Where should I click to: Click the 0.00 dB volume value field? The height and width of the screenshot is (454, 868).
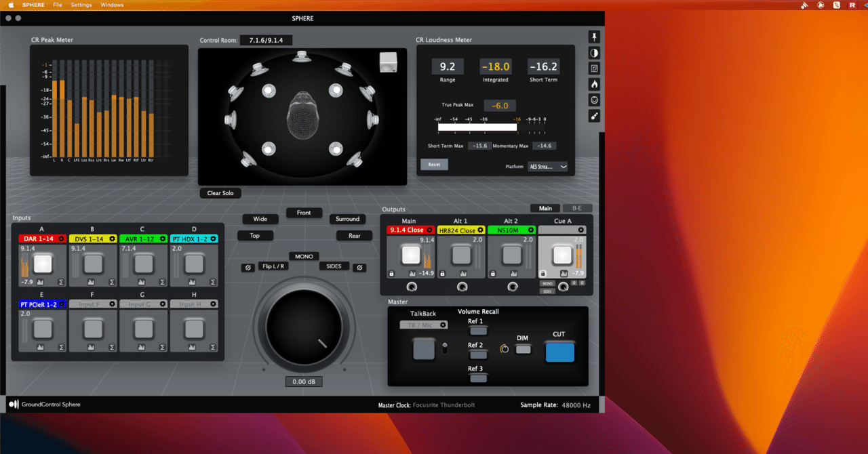click(x=304, y=382)
